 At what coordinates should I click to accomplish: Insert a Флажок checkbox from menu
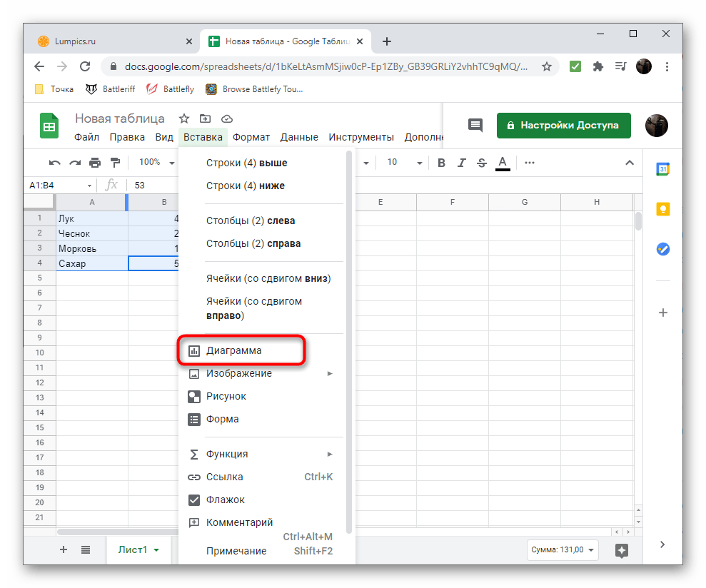225,500
